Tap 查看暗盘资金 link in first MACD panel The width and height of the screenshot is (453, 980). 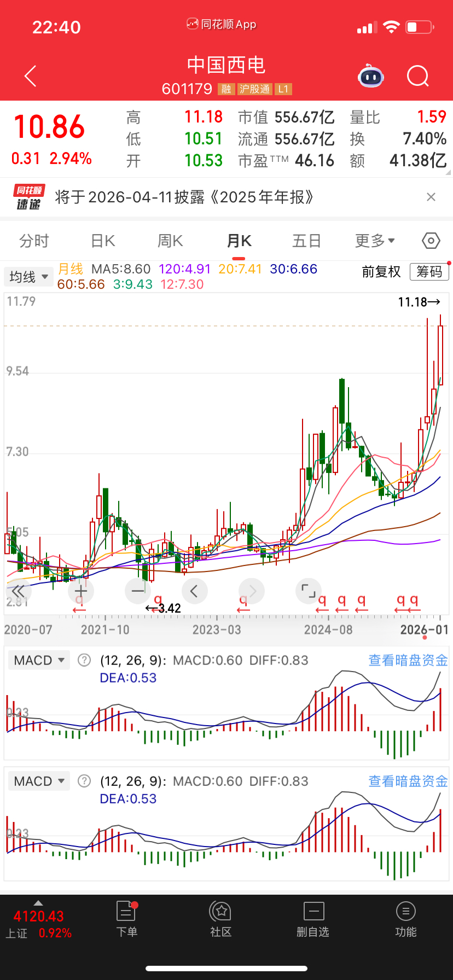pyautogui.click(x=408, y=660)
